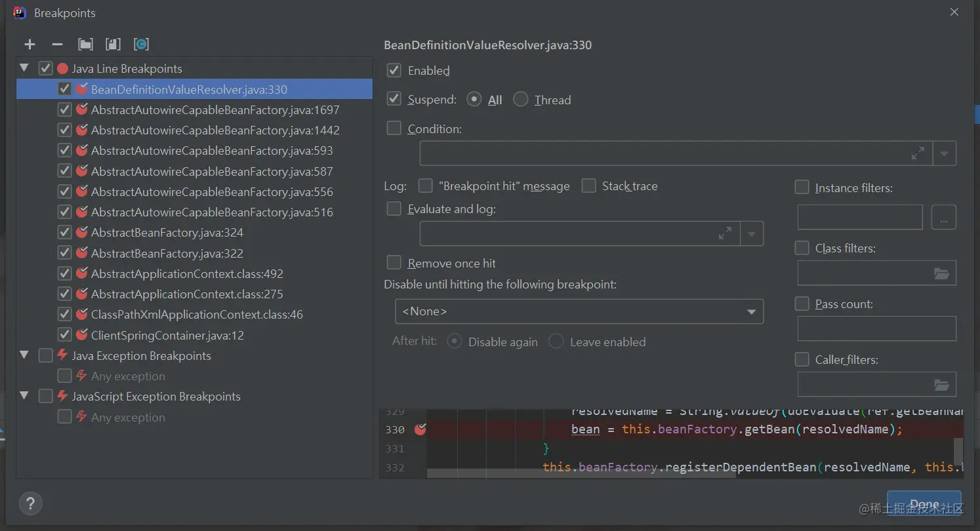Select AbstractBeanFactory.java:324 breakpoint
This screenshot has width=980, height=531.
point(167,232)
